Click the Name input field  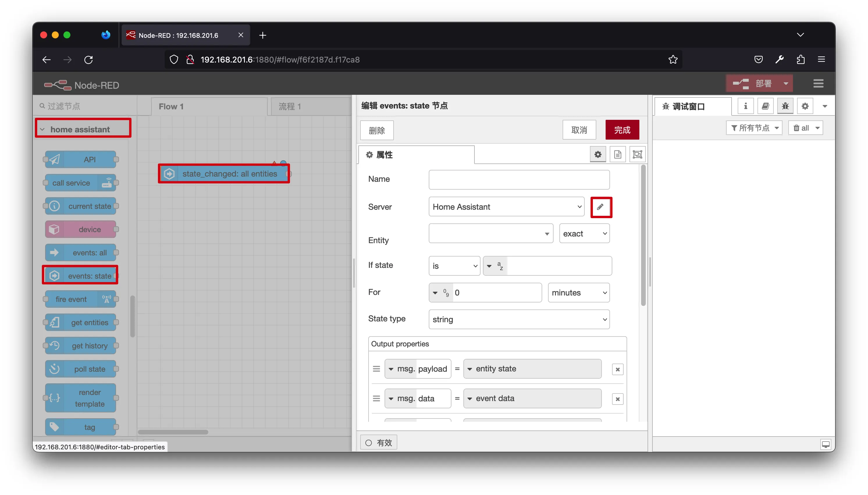tap(519, 179)
